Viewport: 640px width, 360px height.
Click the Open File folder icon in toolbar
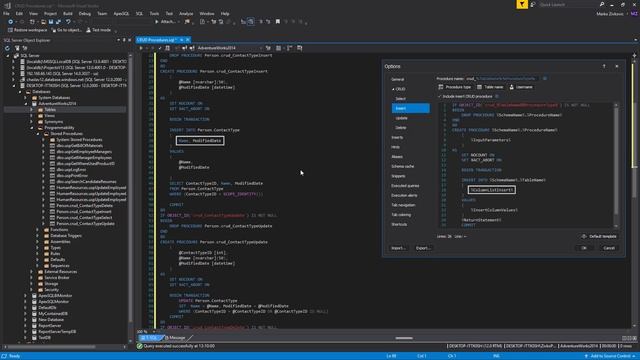pyautogui.click(x=43, y=22)
